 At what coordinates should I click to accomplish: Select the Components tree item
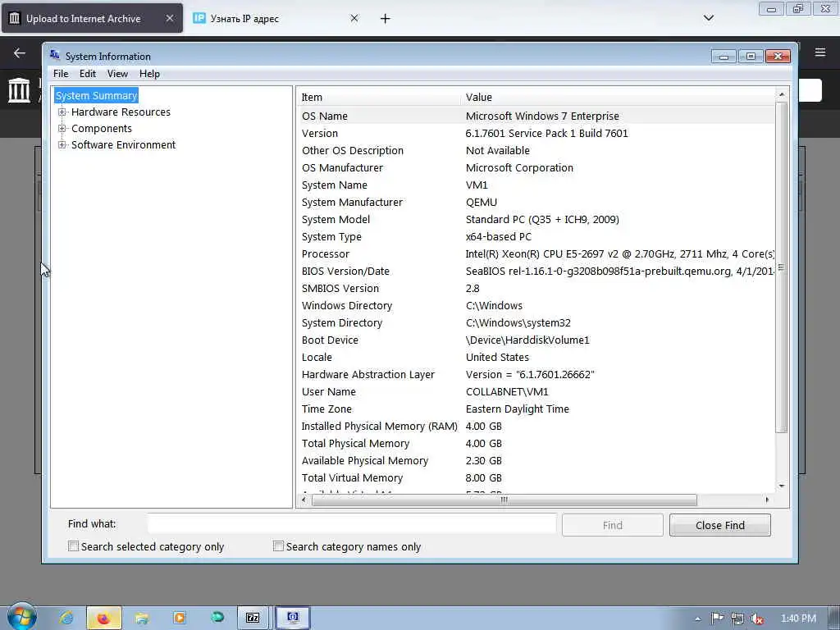click(x=101, y=129)
